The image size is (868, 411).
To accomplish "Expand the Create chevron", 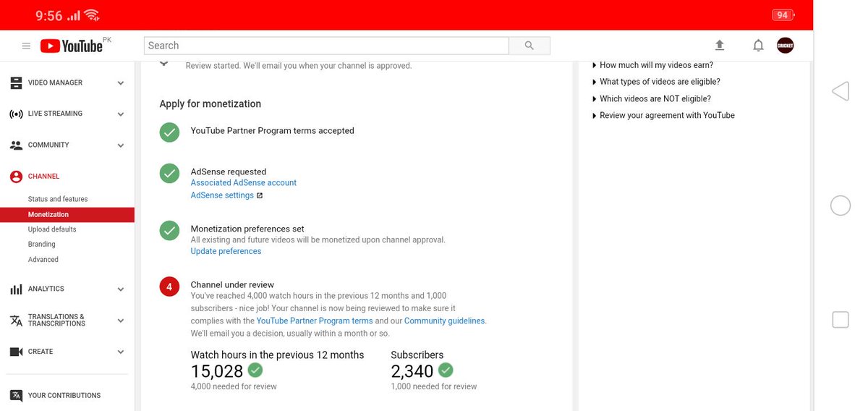I will [121, 352].
